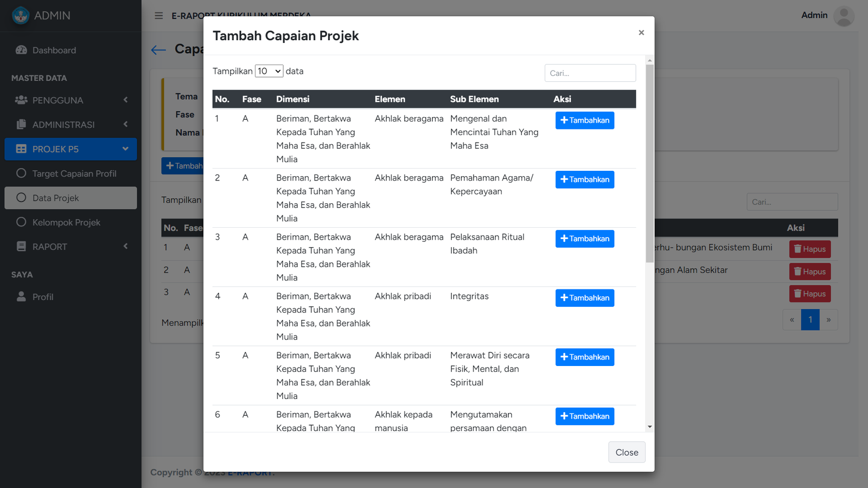Close the Tambah Capaian Projek dialog with X
This screenshot has width=868, height=488.
(x=641, y=33)
